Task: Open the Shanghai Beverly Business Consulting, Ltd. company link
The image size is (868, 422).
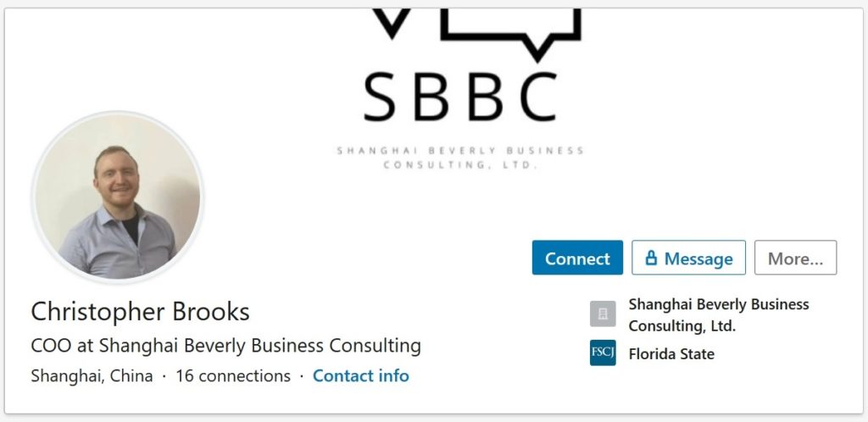Action: point(719,314)
